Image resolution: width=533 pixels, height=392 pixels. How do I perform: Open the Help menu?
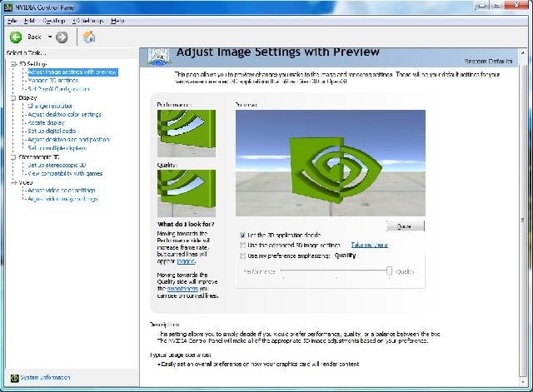117,21
